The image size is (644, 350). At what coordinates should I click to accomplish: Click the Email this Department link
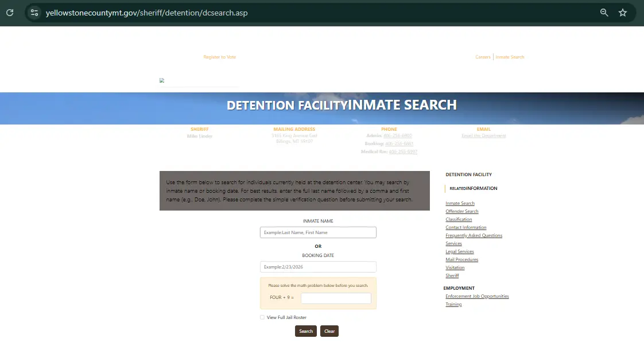coord(483,136)
